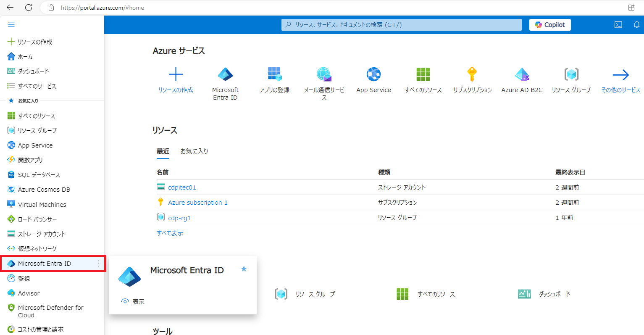Click the notifications bell icon
Viewport: 644px width, 335px height.
coord(636,25)
